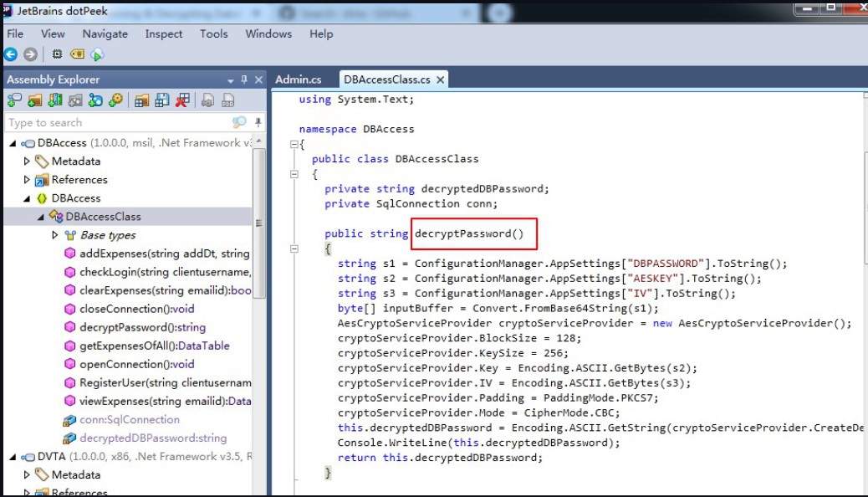Click the grayed-out folder-plus icon
The width and height of the screenshot is (868, 497).
click(x=75, y=100)
